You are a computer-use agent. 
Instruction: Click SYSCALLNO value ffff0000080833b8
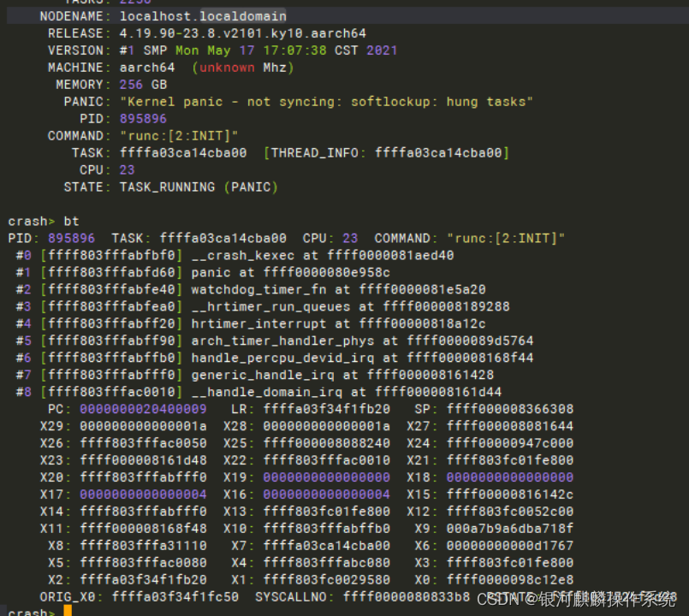(x=407, y=597)
